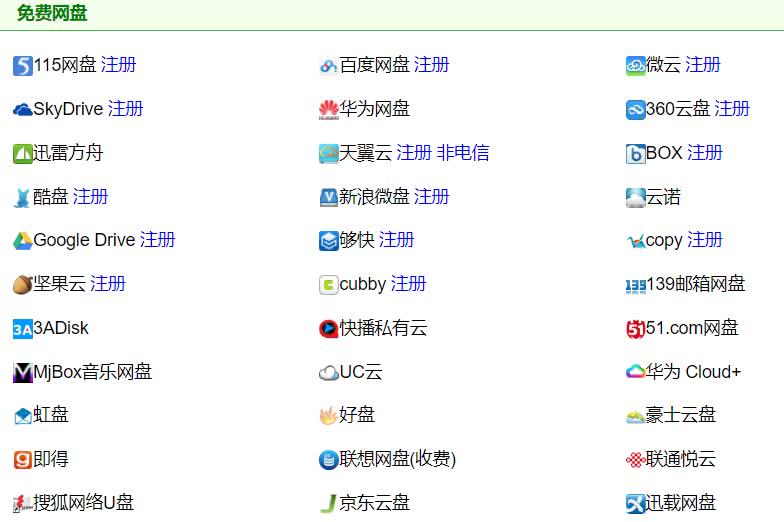
Task: Click the 139邮箱网盘 icon
Action: pyautogui.click(x=636, y=285)
